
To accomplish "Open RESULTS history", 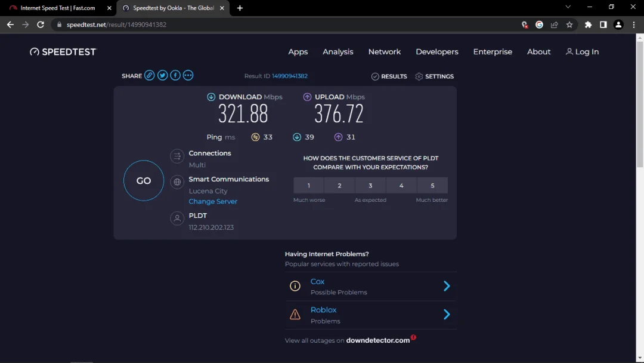I will 389,76.
